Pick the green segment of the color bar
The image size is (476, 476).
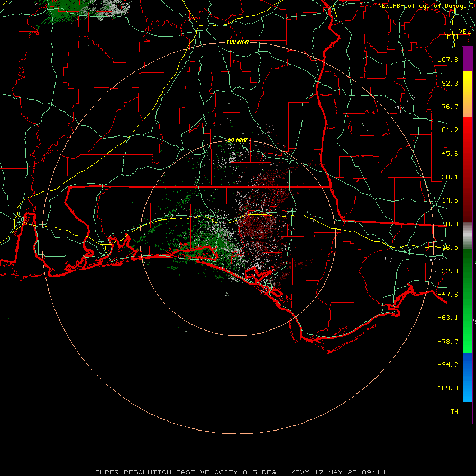(467, 300)
